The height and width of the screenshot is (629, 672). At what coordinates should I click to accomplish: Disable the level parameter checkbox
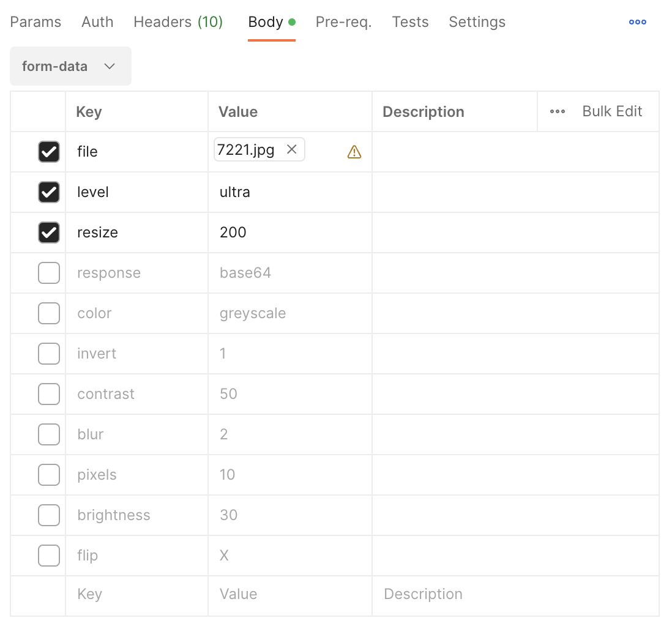49,192
